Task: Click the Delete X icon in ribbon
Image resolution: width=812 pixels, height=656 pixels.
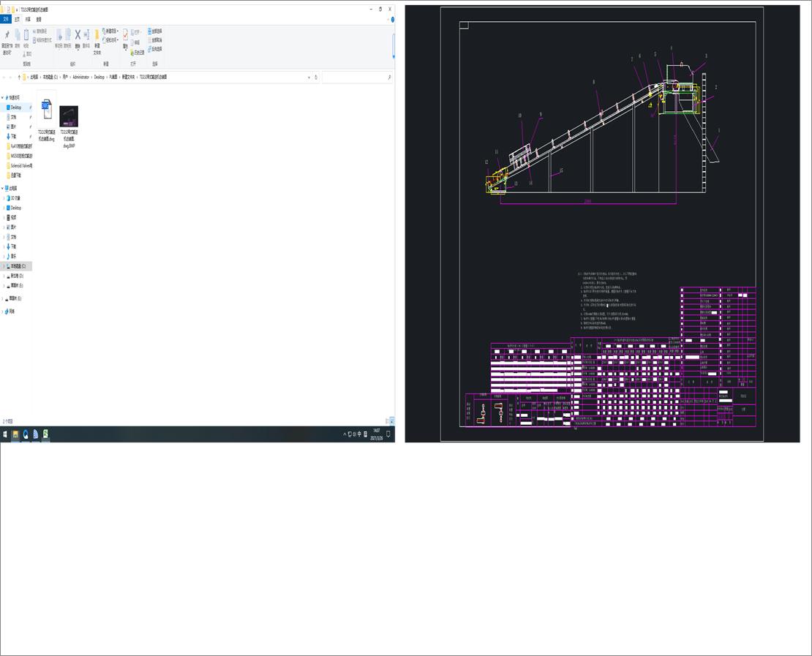Action: click(x=78, y=34)
